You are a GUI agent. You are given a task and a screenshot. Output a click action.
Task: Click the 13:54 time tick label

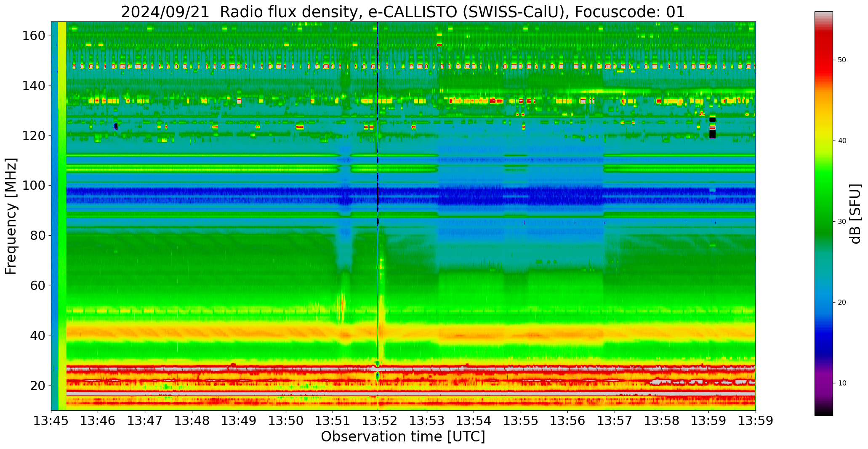pos(474,421)
